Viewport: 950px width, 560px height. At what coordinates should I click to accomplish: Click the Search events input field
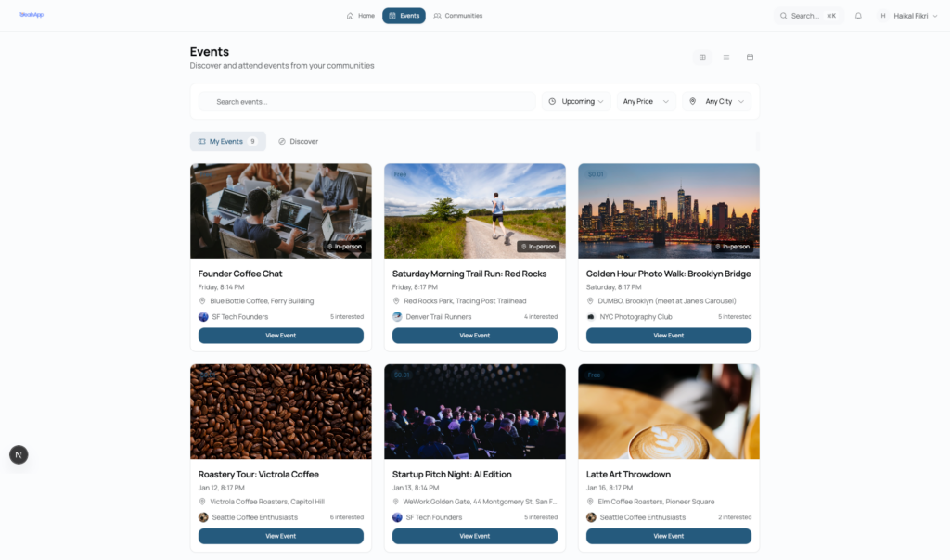pos(367,101)
